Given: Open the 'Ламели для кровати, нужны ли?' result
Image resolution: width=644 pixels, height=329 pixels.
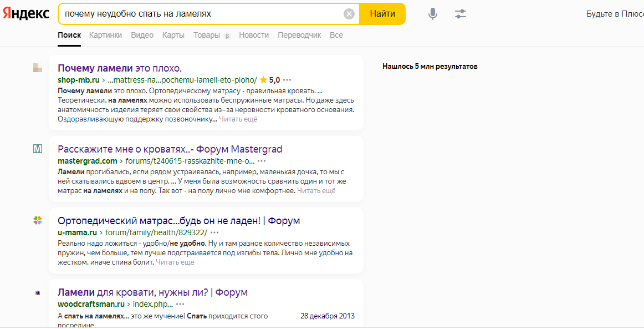Looking at the screenshot, I should tap(152, 292).
